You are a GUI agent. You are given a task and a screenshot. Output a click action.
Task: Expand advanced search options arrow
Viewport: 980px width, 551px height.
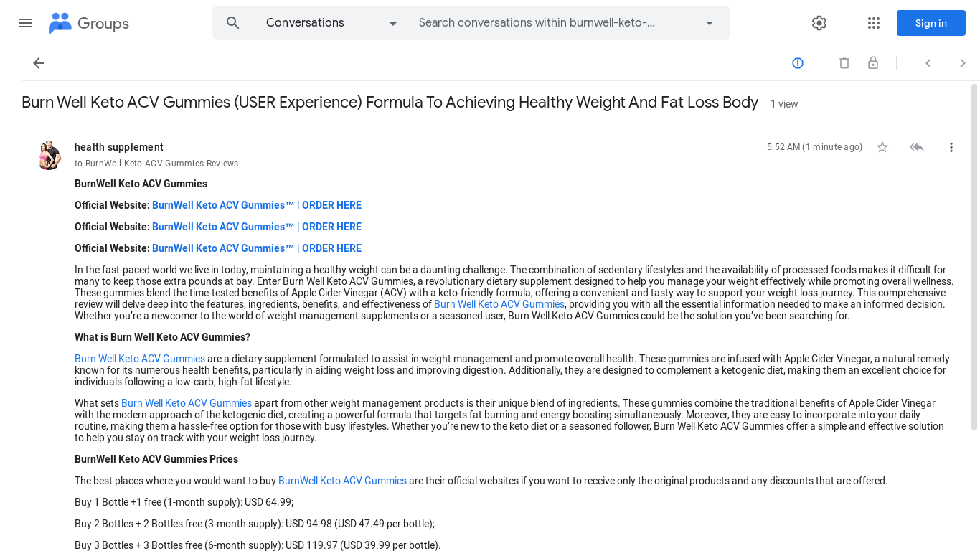(710, 23)
